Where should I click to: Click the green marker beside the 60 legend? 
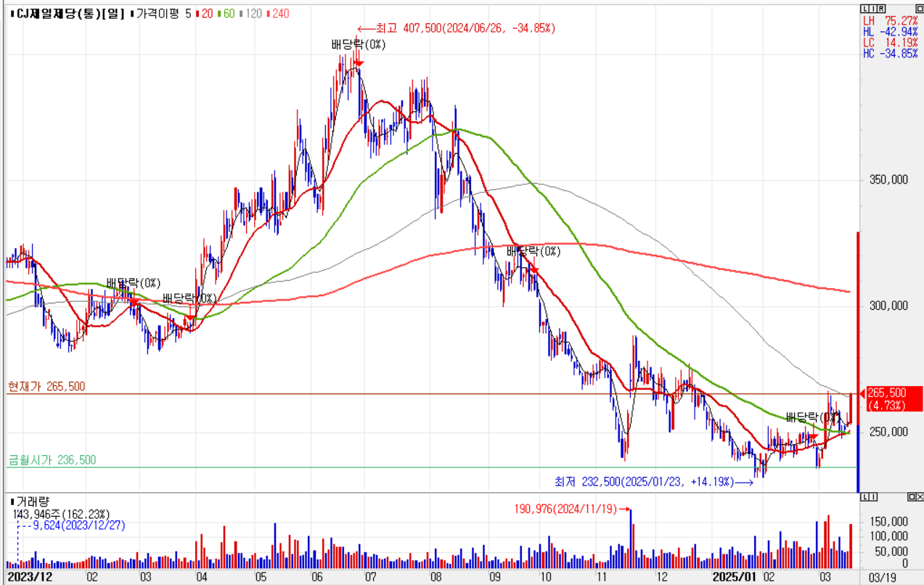[x=218, y=14]
